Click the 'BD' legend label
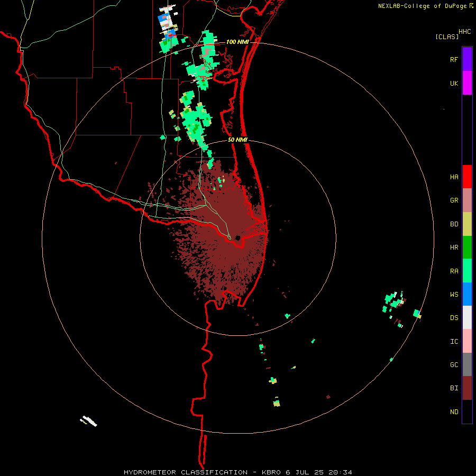The width and height of the screenshot is (476, 476). click(x=454, y=224)
